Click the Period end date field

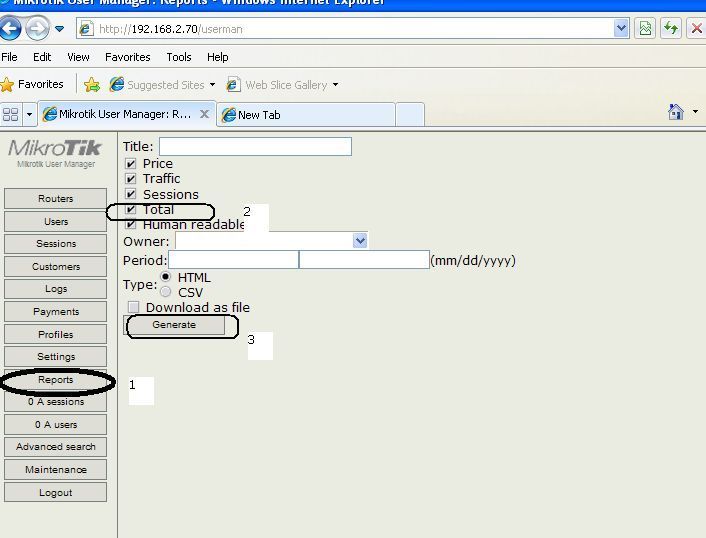pos(364,260)
